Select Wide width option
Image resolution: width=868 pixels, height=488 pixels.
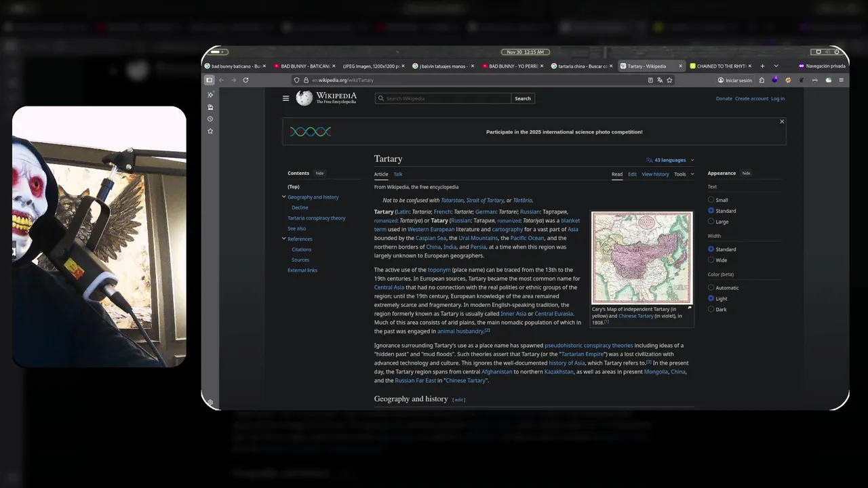(711, 260)
